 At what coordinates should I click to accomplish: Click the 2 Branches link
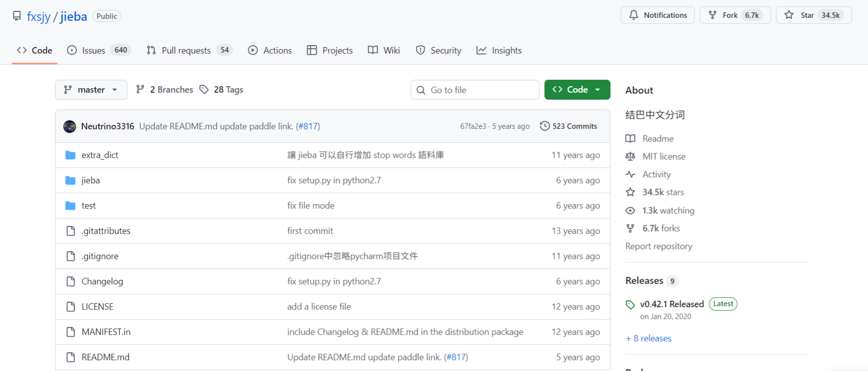[x=171, y=90]
